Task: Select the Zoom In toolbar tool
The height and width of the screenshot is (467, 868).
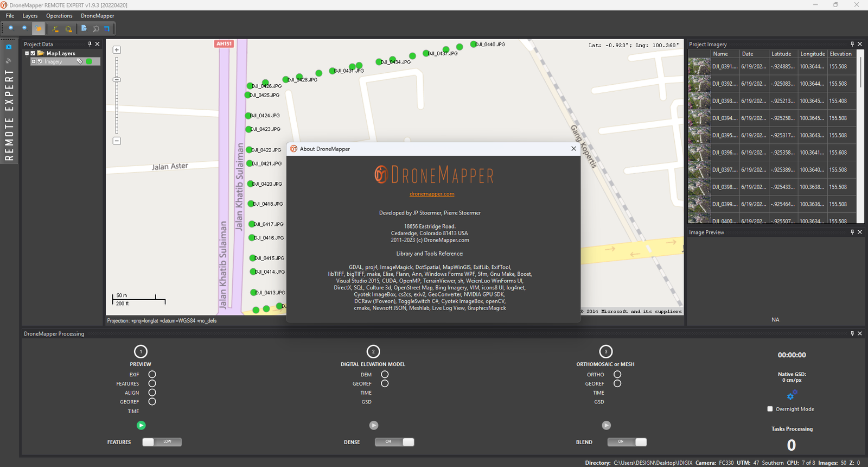Action: pyautogui.click(x=10, y=28)
